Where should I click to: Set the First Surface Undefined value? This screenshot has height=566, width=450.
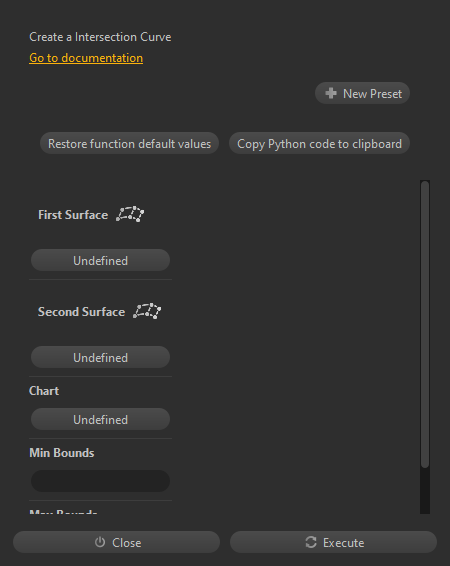pyautogui.click(x=100, y=260)
